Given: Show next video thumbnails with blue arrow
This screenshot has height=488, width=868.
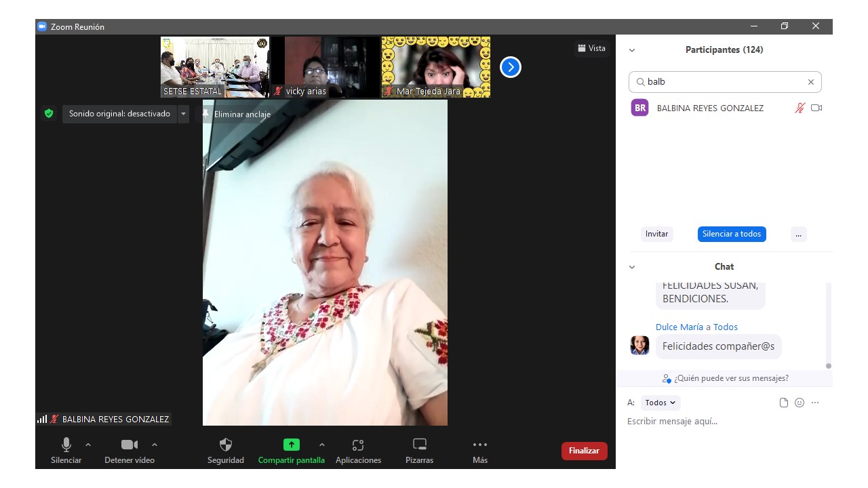Looking at the screenshot, I should pyautogui.click(x=511, y=67).
